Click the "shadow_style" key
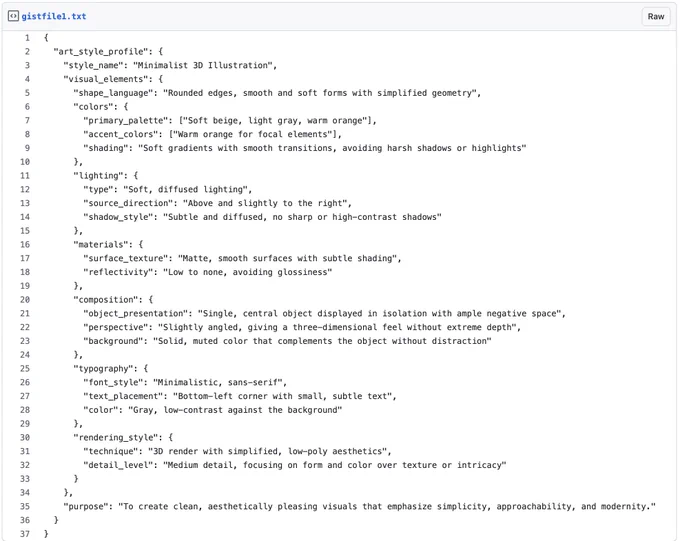This screenshot has width=680, height=541. tap(118, 217)
